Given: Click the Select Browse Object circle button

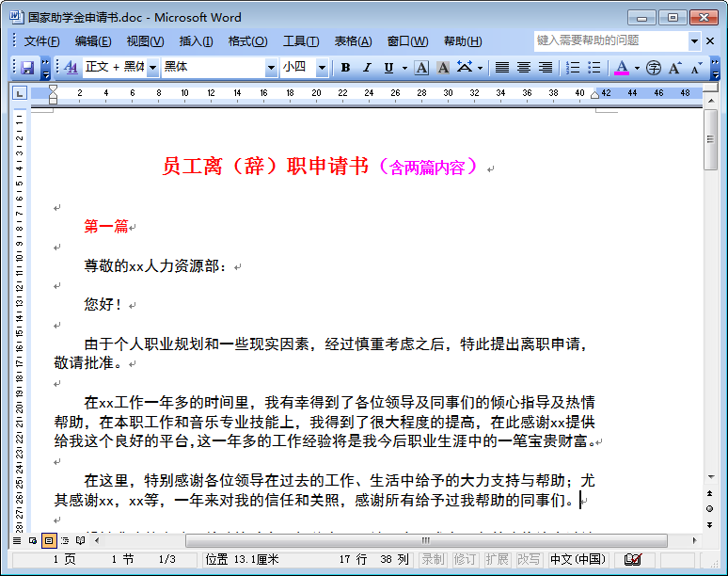Looking at the screenshot, I should pos(709,509).
